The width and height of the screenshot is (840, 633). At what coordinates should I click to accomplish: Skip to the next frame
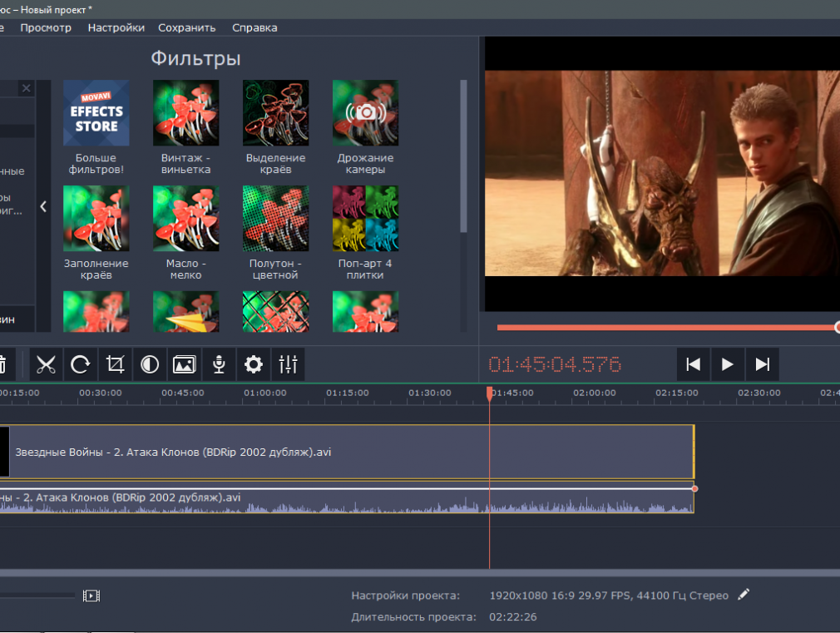[762, 364]
